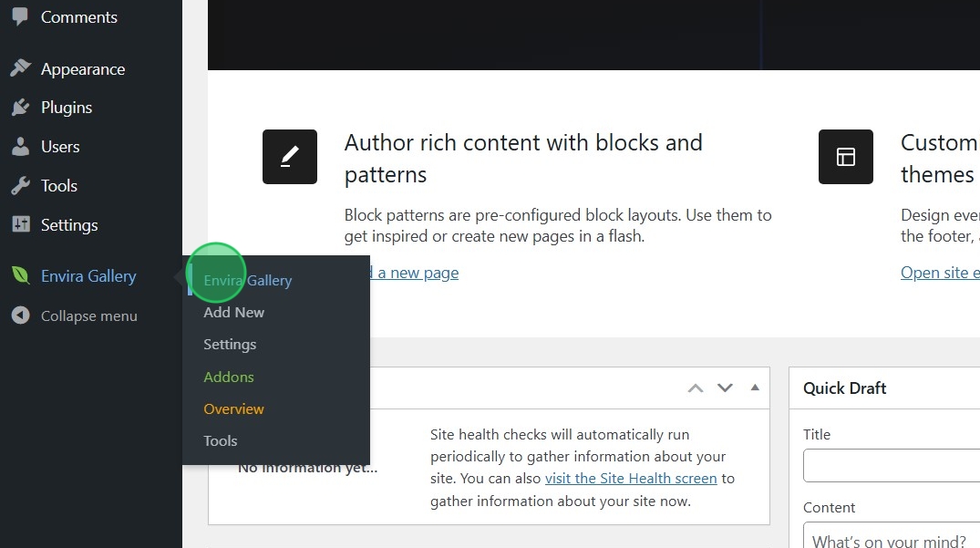Image resolution: width=980 pixels, height=548 pixels.
Task: Click the Open site editor link
Action: point(939,273)
